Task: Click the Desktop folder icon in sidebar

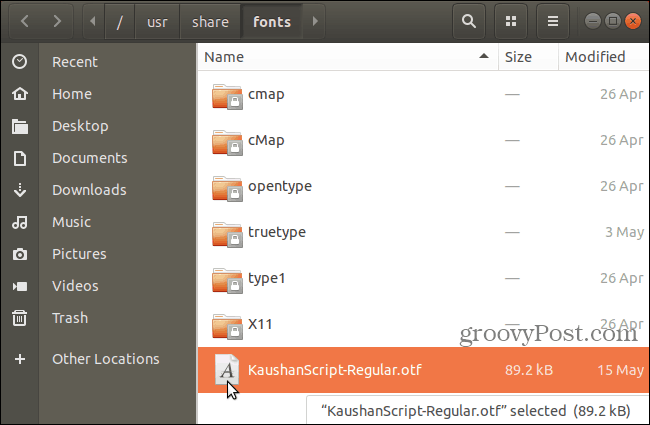Action: click(x=19, y=126)
